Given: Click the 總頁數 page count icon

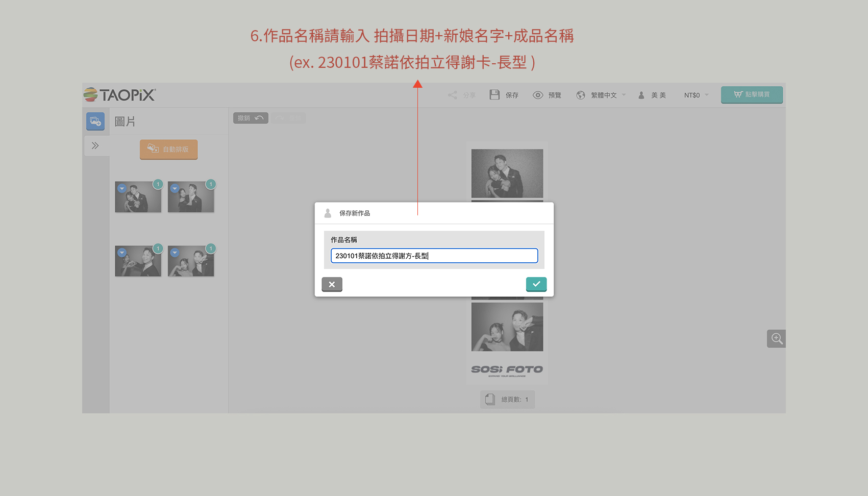Looking at the screenshot, I should point(490,399).
